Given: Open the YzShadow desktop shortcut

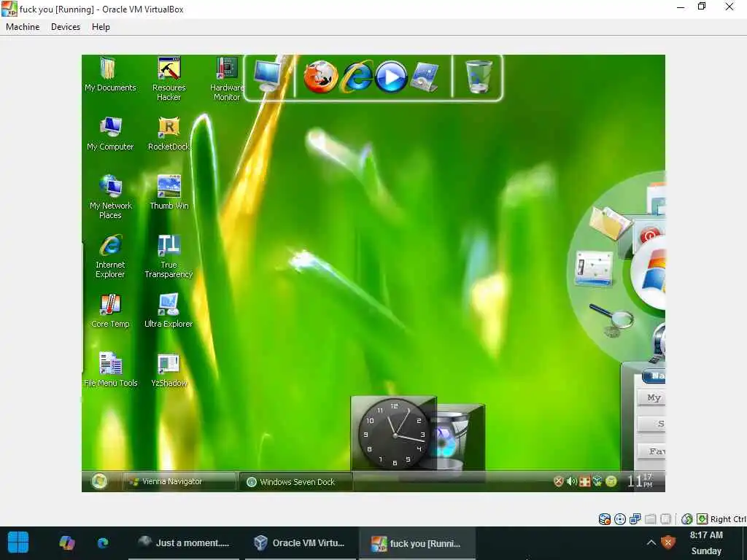Looking at the screenshot, I should 169,370.
